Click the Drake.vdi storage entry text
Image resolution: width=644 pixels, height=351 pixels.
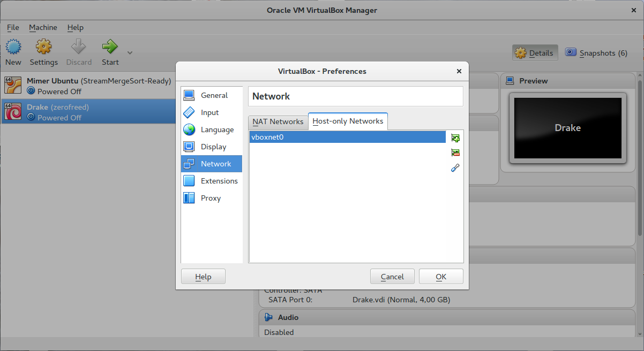click(401, 300)
